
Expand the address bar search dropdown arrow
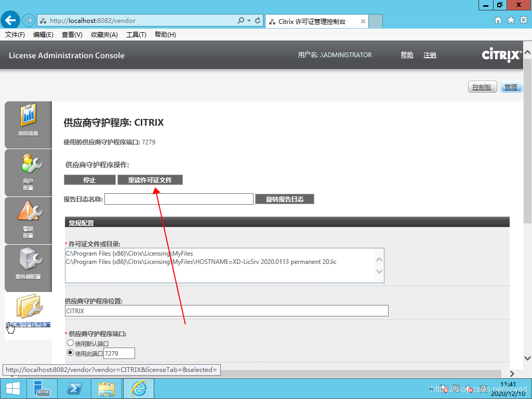(x=249, y=21)
